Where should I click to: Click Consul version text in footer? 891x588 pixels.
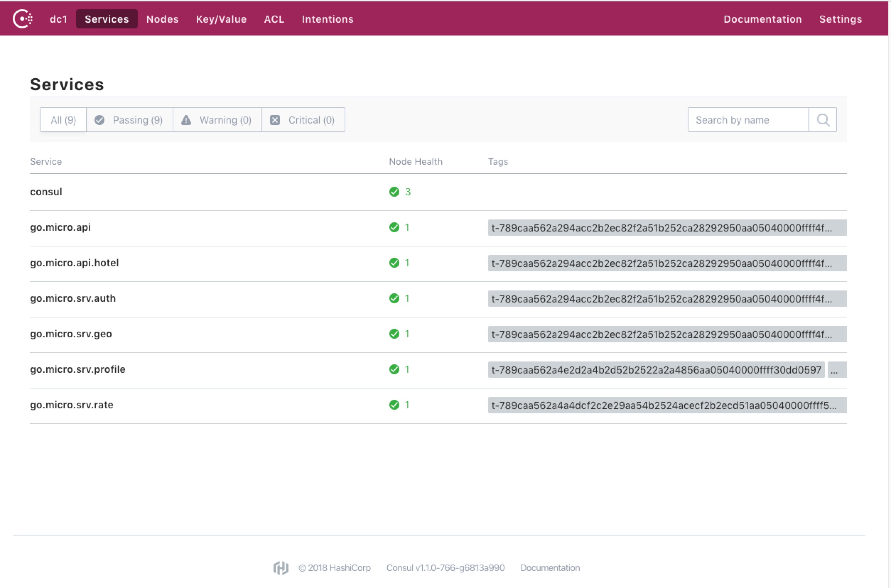pos(445,568)
